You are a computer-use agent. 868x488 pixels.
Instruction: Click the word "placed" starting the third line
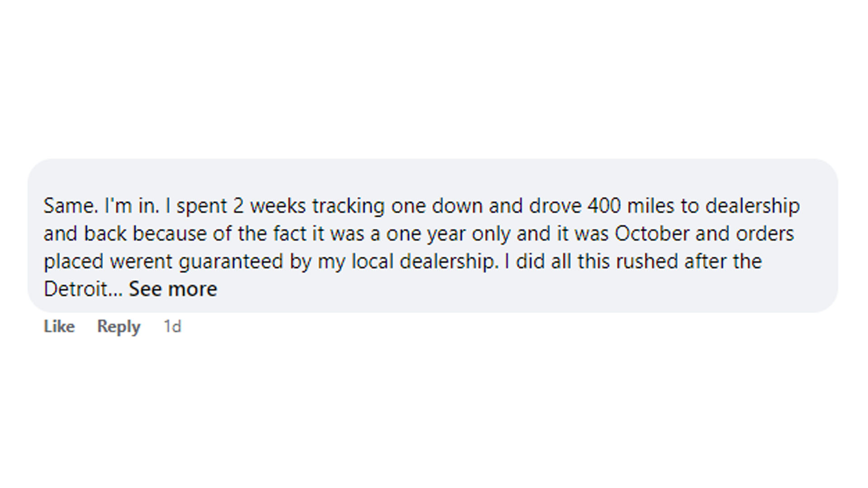[x=74, y=262]
